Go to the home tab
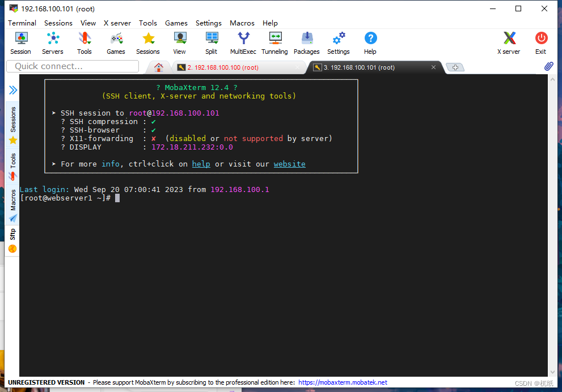The image size is (562, 392). (x=158, y=67)
